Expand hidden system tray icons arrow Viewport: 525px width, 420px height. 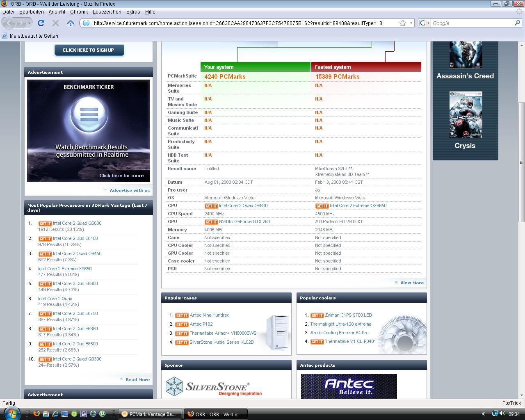coord(483,414)
